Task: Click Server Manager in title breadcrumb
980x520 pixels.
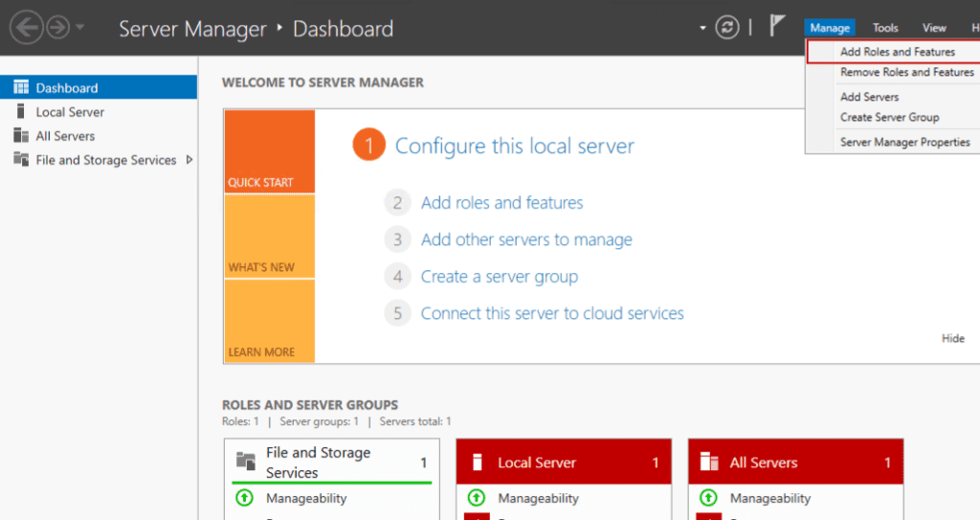Action: (x=192, y=29)
